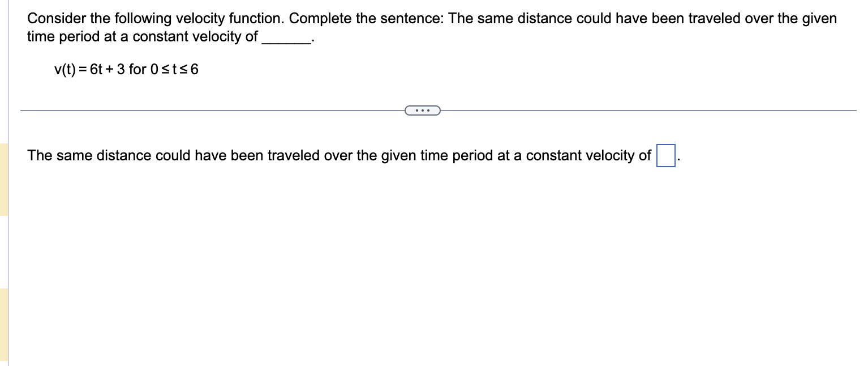868x366 pixels.
Task: Click inside the constant velocity answer field
Action: pyautogui.click(x=665, y=154)
